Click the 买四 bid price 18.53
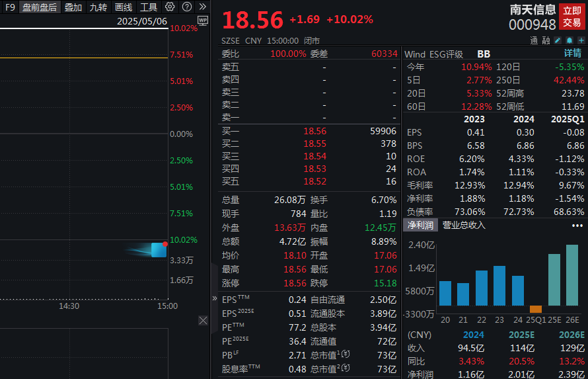 click(314, 169)
